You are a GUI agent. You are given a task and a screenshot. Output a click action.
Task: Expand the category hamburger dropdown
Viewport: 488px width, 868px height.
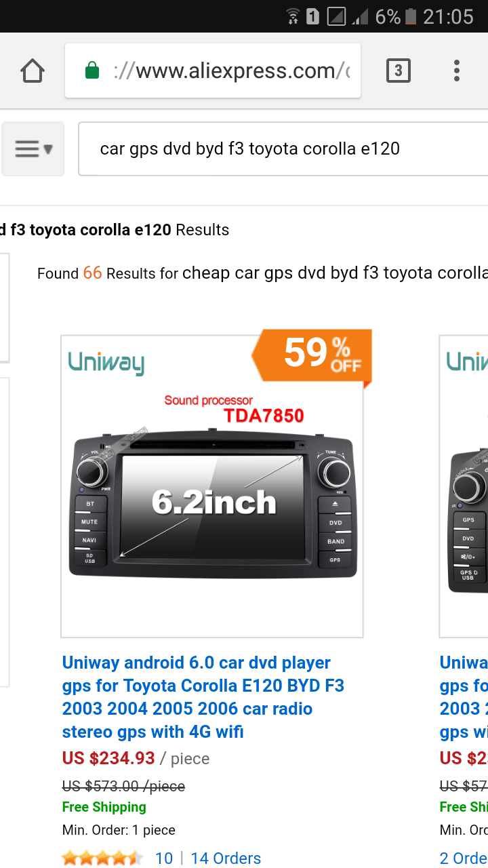(33, 149)
